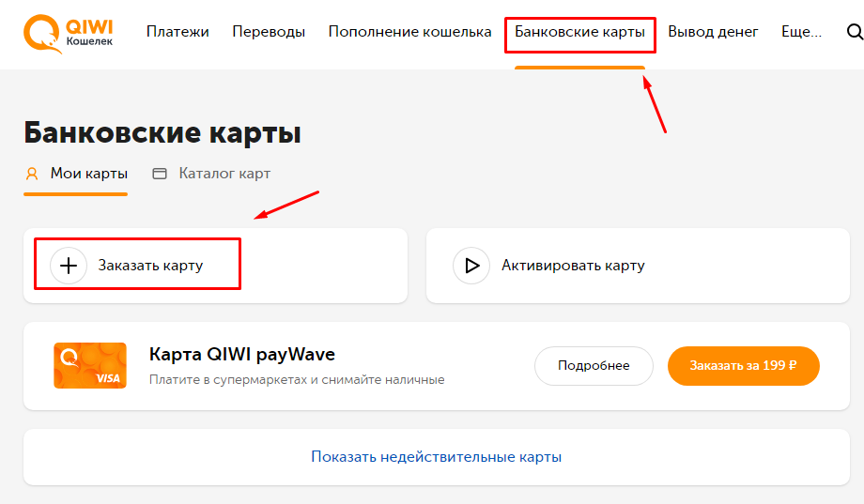Click the Банковские карты page heading
Viewport: 864px width, 504px height.
coord(162,132)
